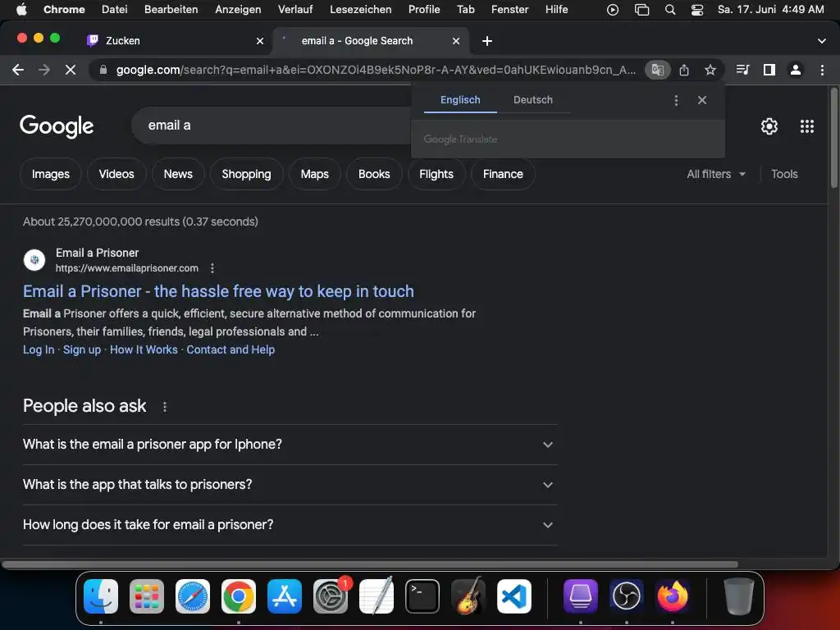
Task: Expand 'What is the app that talks to prisoners?'
Action: [290, 484]
